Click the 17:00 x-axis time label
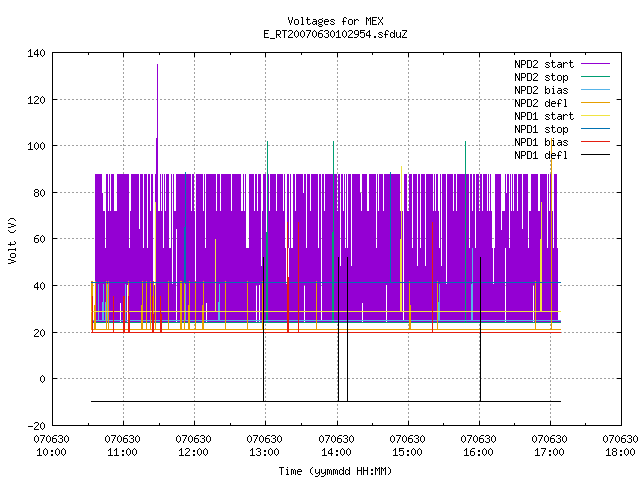 tap(549, 453)
